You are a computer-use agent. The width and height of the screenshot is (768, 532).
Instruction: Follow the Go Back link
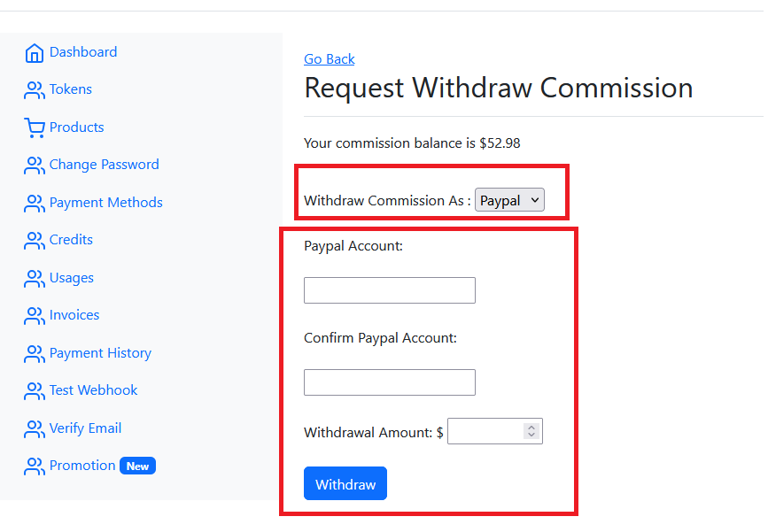(x=330, y=59)
